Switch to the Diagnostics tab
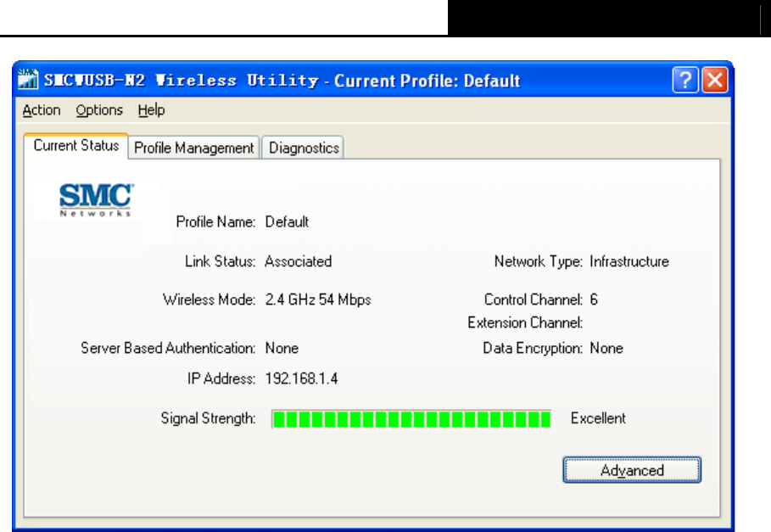Image resolution: width=771 pixels, height=532 pixels. (x=304, y=148)
